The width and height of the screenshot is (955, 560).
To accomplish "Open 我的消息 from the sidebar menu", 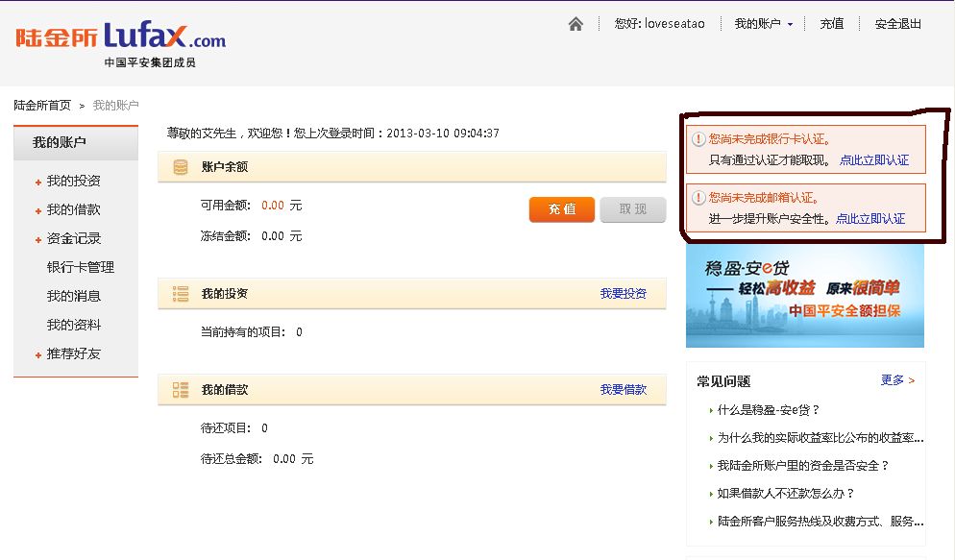I will (x=74, y=297).
